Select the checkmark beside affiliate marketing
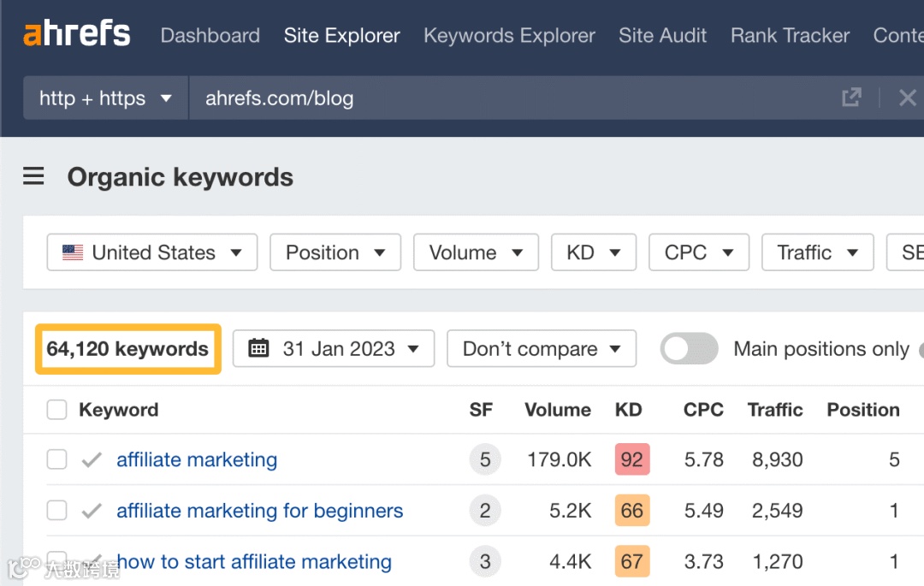 91,459
